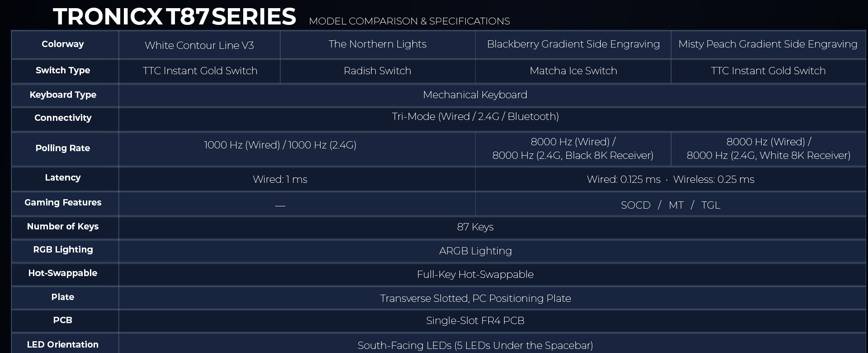Click the Polling Rate row label

pyautogui.click(x=63, y=148)
